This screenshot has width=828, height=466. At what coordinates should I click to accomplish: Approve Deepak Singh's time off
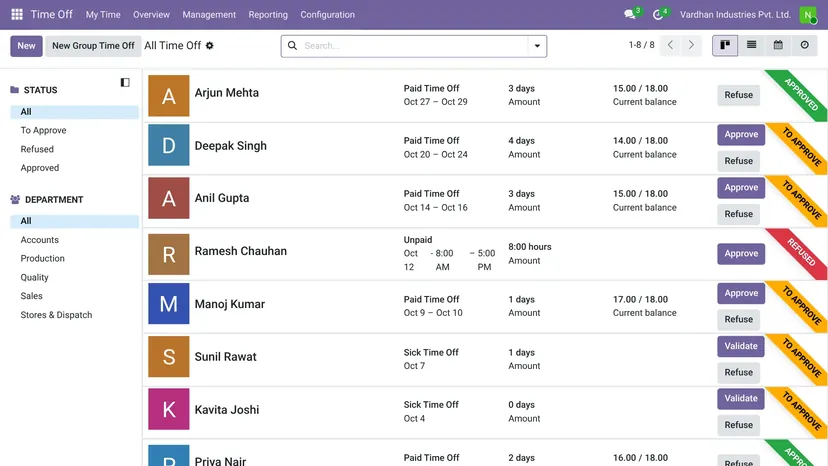click(x=741, y=135)
